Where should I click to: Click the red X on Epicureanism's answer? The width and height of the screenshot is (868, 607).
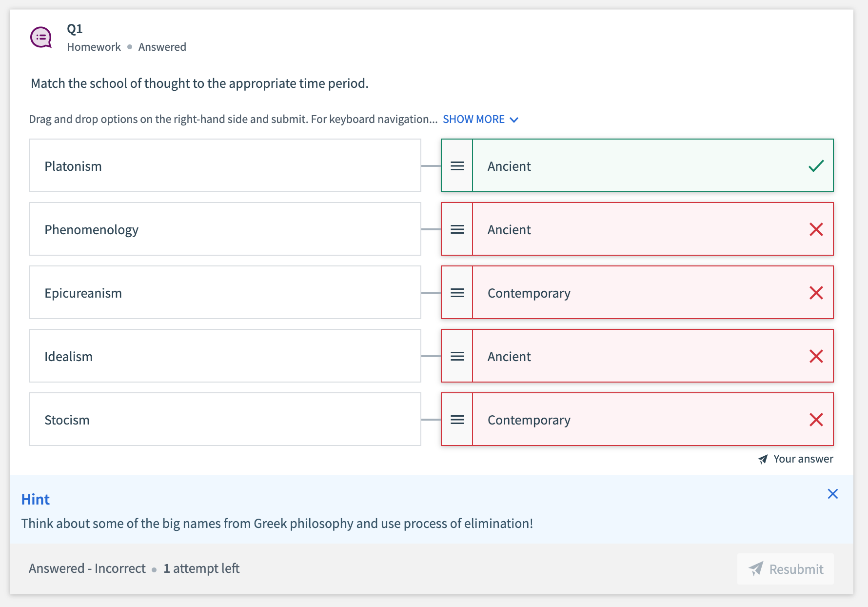click(x=816, y=293)
